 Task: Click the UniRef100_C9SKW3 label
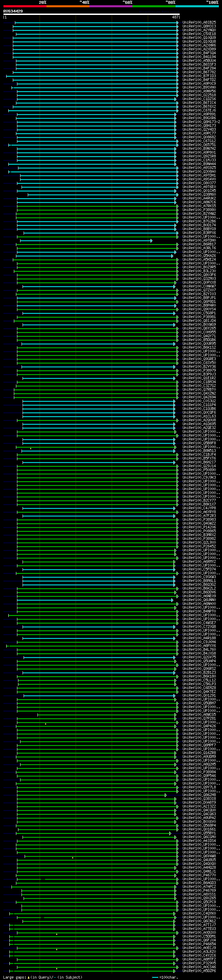199,577
